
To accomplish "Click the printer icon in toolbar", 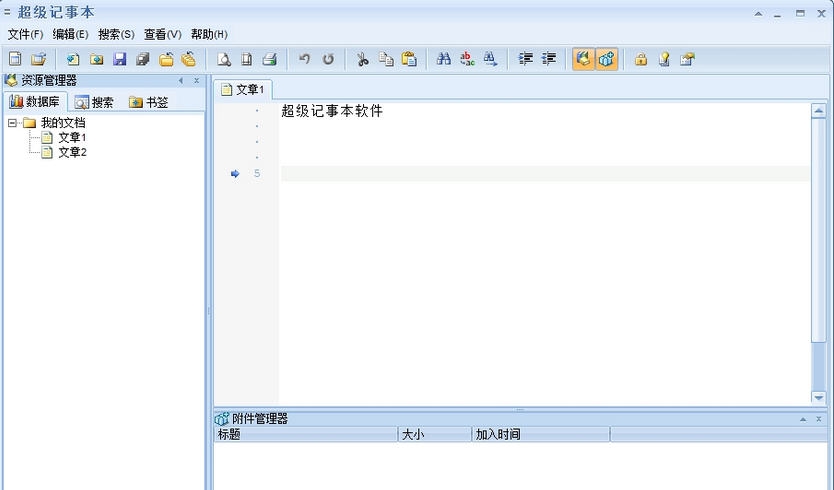I will pos(270,59).
